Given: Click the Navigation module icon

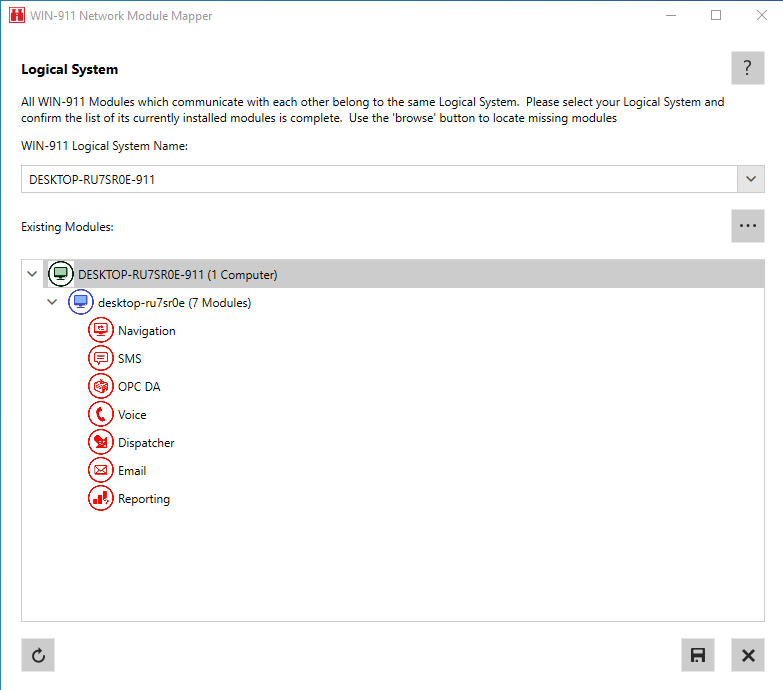Looking at the screenshot, I should coord(101,330).
